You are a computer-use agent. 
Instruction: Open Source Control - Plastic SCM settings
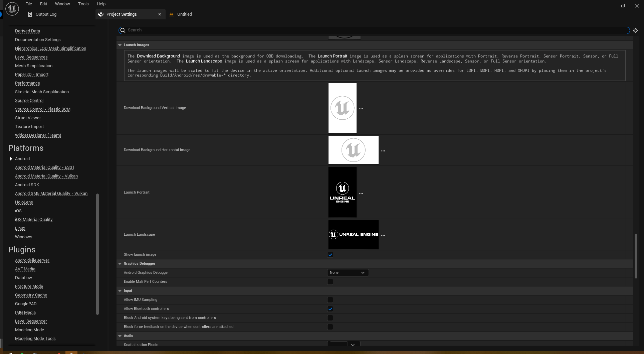(43, 109)
